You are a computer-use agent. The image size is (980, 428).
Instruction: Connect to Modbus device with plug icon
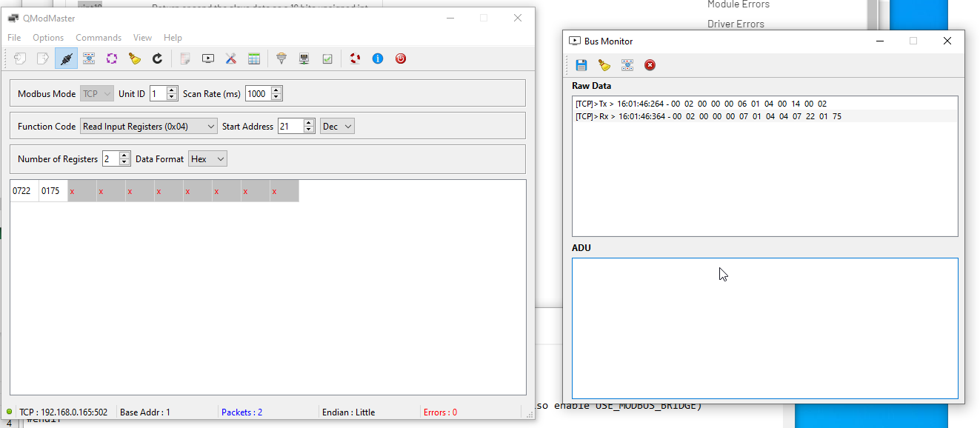pyautogui.click(x=66, y=58)
